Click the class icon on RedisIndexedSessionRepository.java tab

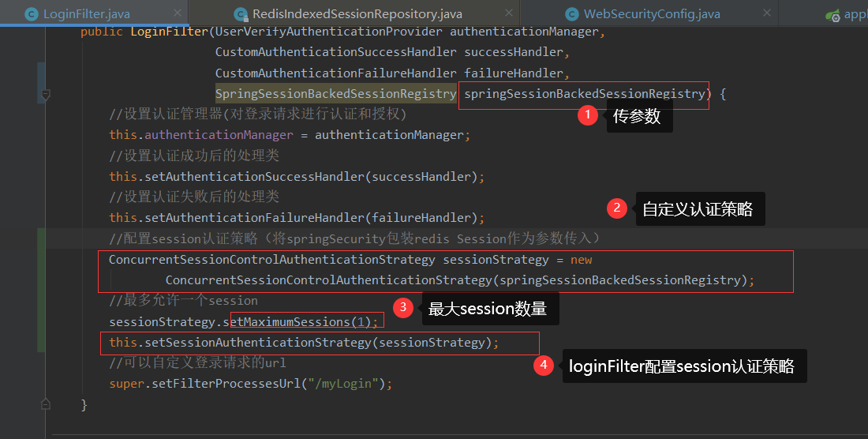pyautogui.click(x=241, y=14)
